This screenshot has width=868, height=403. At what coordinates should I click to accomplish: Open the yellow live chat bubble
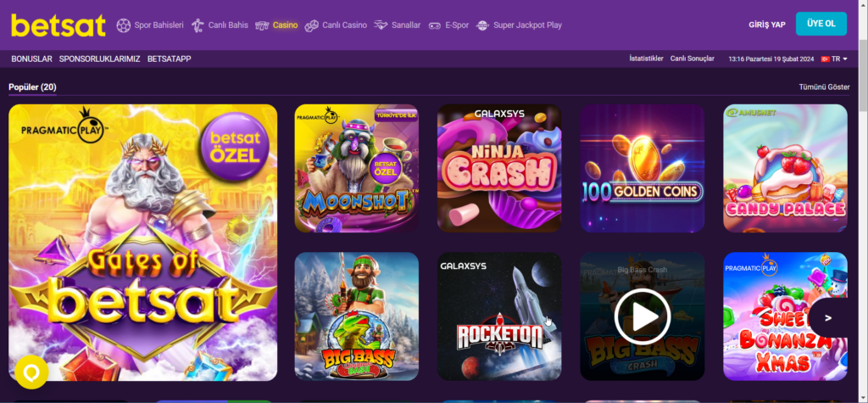coord(31,372)
